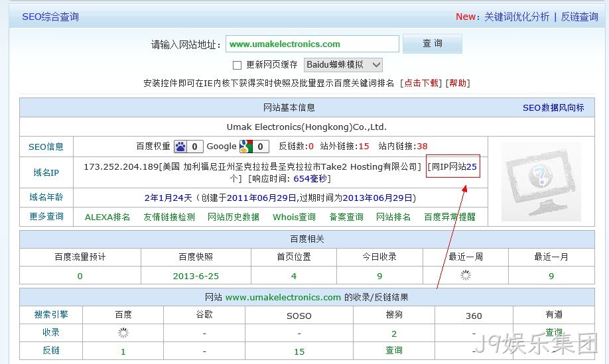This screenshot has height=364, width=609.
Task: Click the 反链 row label
Action: (51, 351)
